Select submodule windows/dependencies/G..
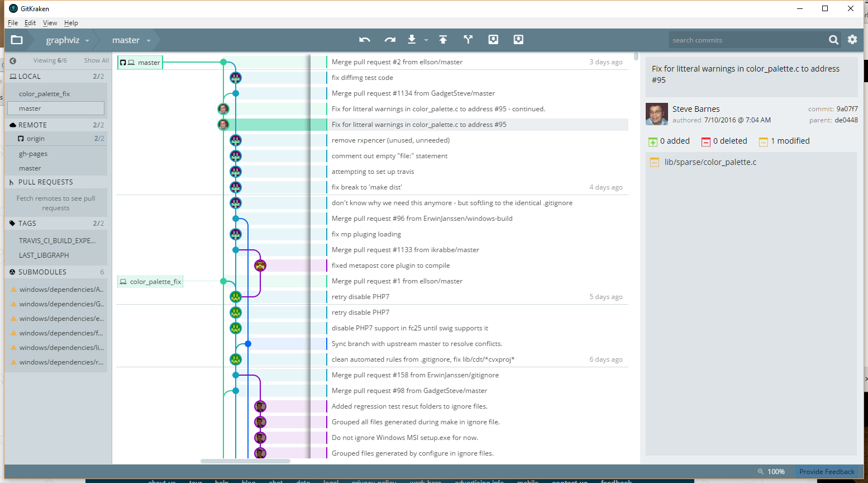Image resolution: width=868 pixels, height=483 pixels. 57,304
